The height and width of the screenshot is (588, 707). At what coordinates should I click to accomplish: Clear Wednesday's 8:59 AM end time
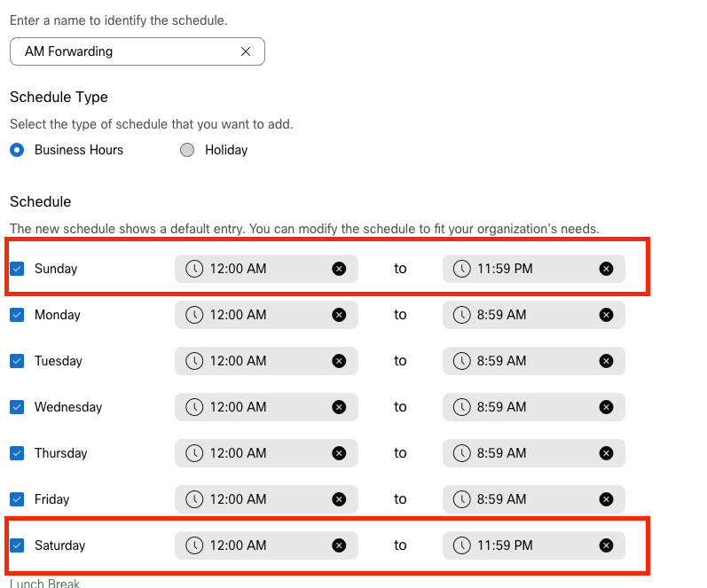[606, 407]
